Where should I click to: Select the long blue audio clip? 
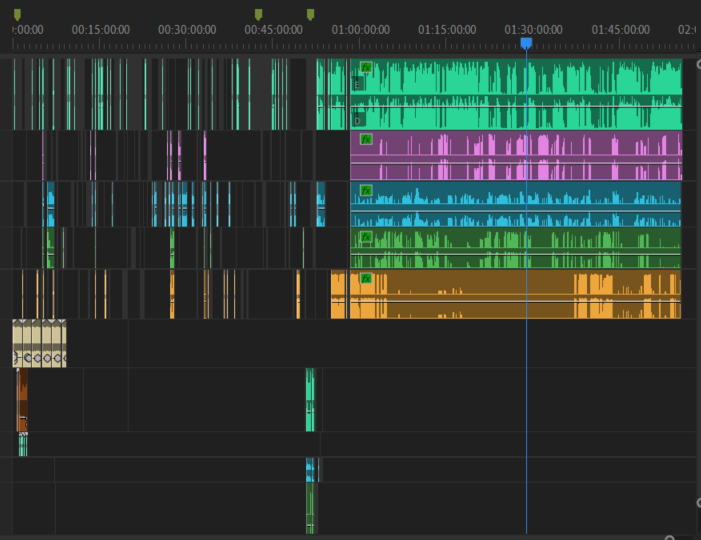[x=516, y=204]
